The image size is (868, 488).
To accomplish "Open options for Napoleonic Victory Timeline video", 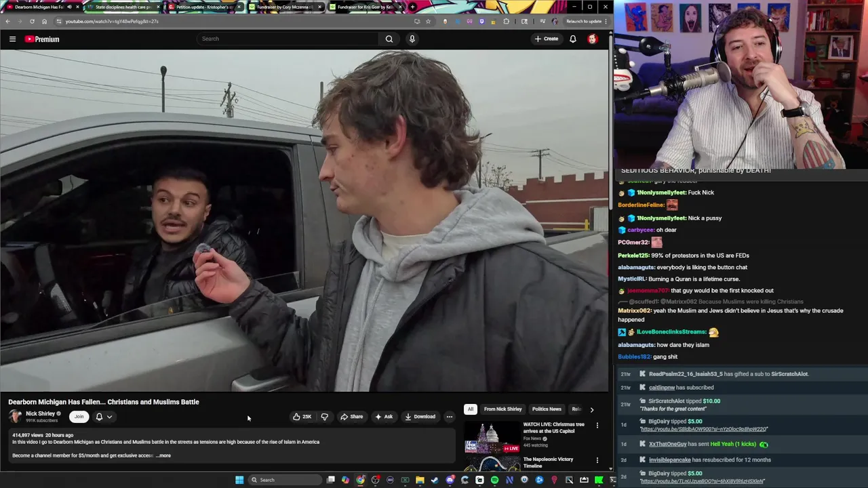I will (x=597, y=460).
